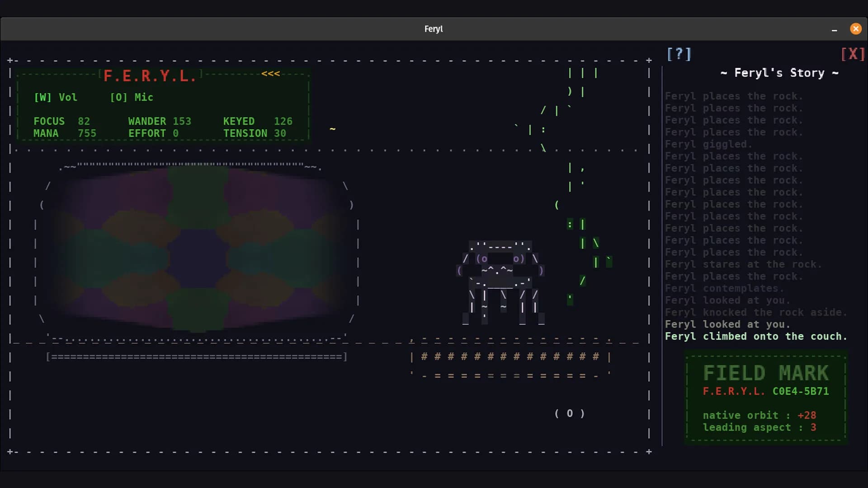868x488 pixels.
Task: Close the story panel with [X]
Action: (853, 54)
